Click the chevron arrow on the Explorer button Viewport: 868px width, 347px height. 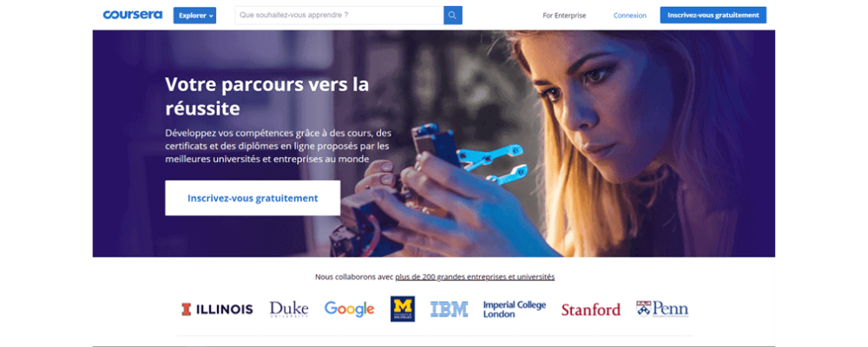click(x=211, y=16)
